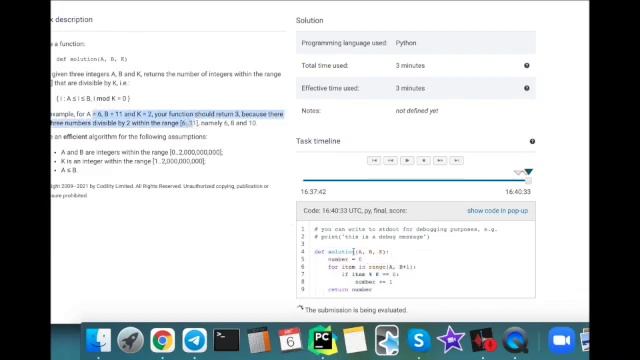Open iMovie purple star in dock
The image size is (640, 360).
point(451,340)
